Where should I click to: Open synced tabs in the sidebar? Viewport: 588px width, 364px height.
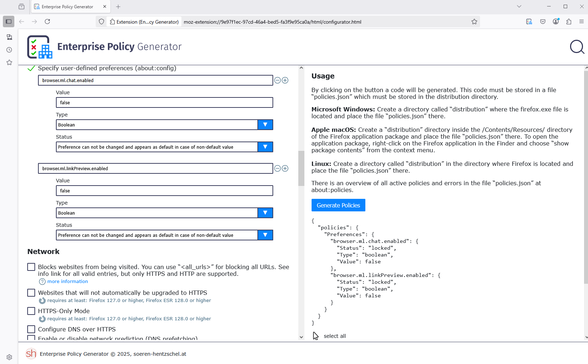(9, 37)
